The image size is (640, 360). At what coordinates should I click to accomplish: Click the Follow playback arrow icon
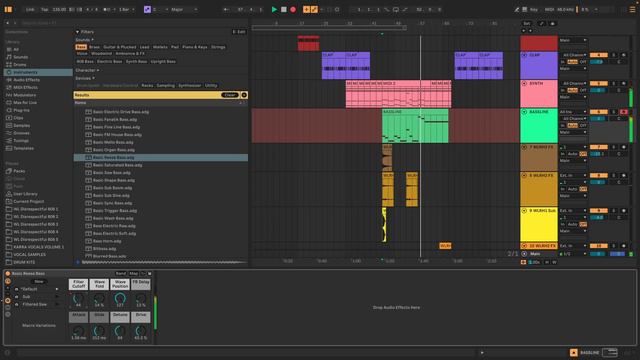(x=226, y=9)
